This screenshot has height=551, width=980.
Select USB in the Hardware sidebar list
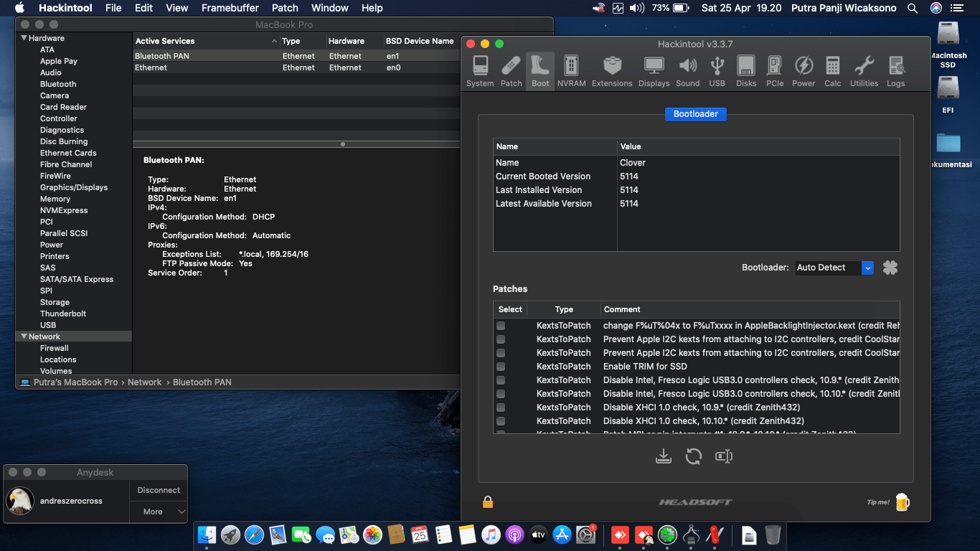(48, 325)
